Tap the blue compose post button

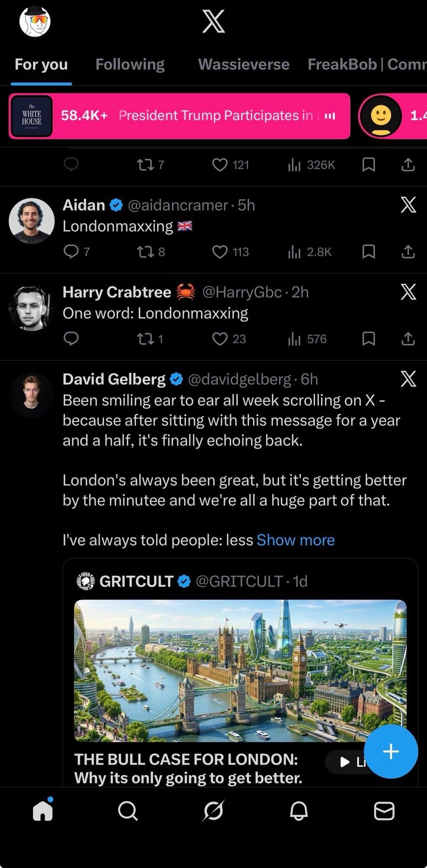391,751
